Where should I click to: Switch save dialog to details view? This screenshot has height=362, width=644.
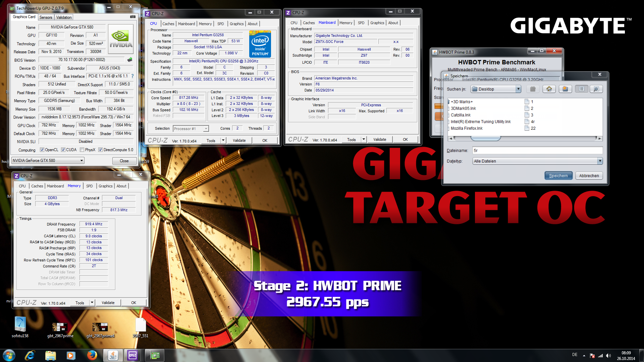[x=596, y=89]
